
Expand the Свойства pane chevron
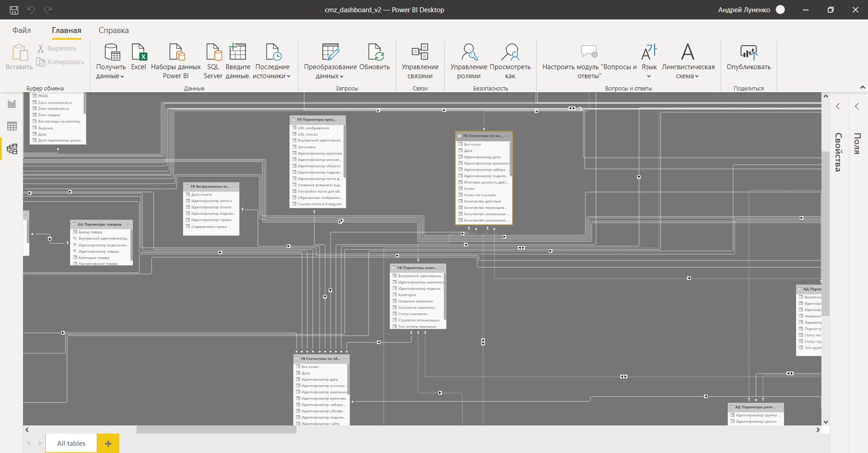(x=838, y=106)
